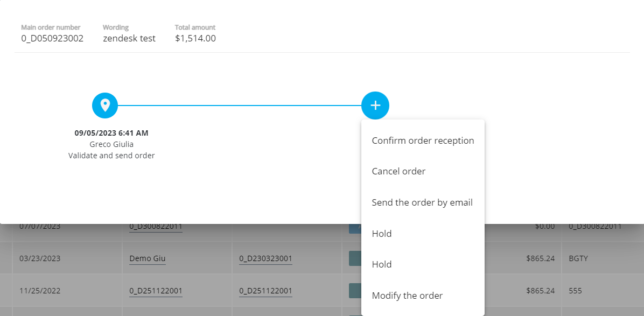Click status color badge in Demo Giu row

click(x=355, y=258)
